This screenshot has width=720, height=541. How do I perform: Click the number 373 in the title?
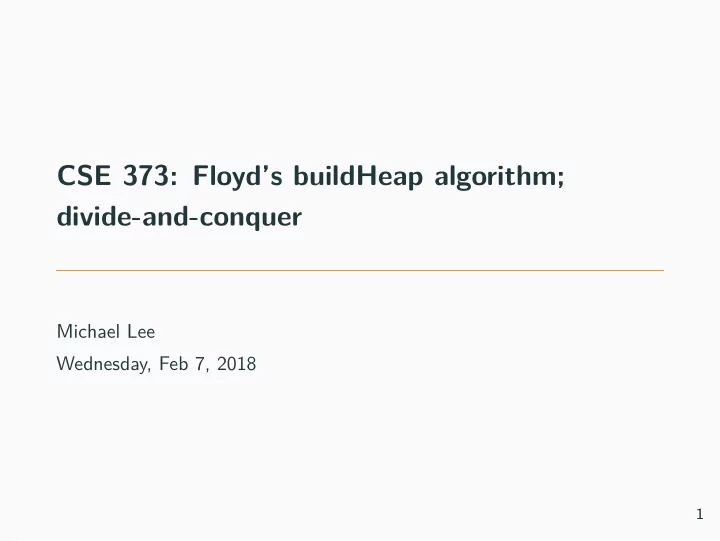(146, 175)
